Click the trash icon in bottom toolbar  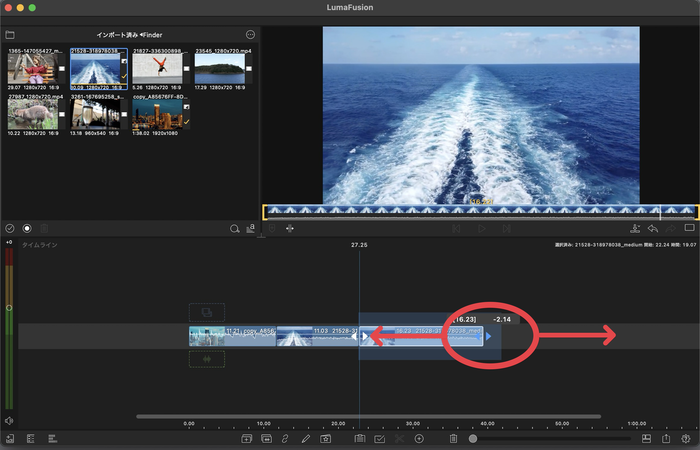(x=453, y=439)
